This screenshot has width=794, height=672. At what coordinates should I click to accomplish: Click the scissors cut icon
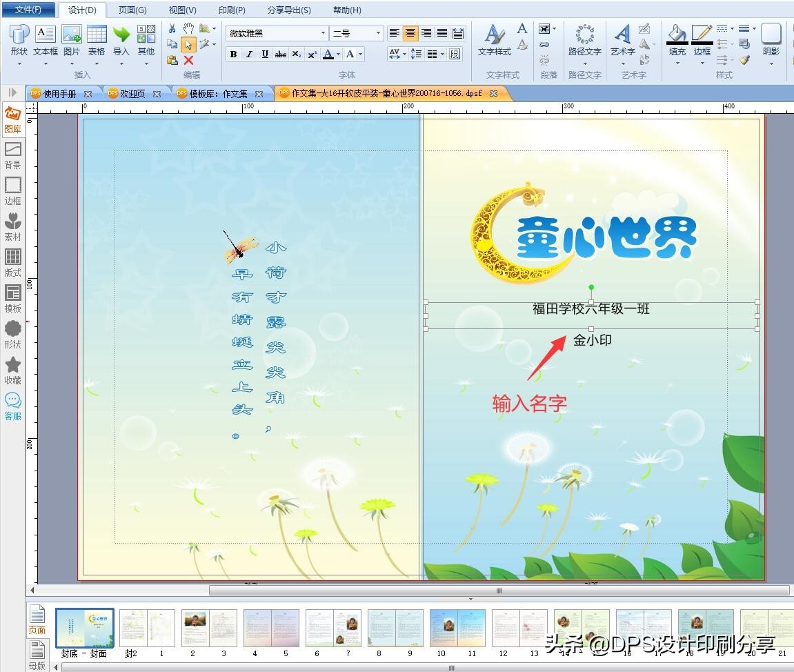172,28
